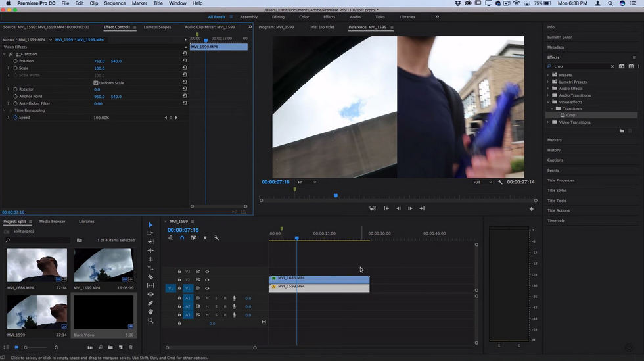Toggle V1 track output eye
Screen dimensions: 644x361
click(x=207, y=288)
